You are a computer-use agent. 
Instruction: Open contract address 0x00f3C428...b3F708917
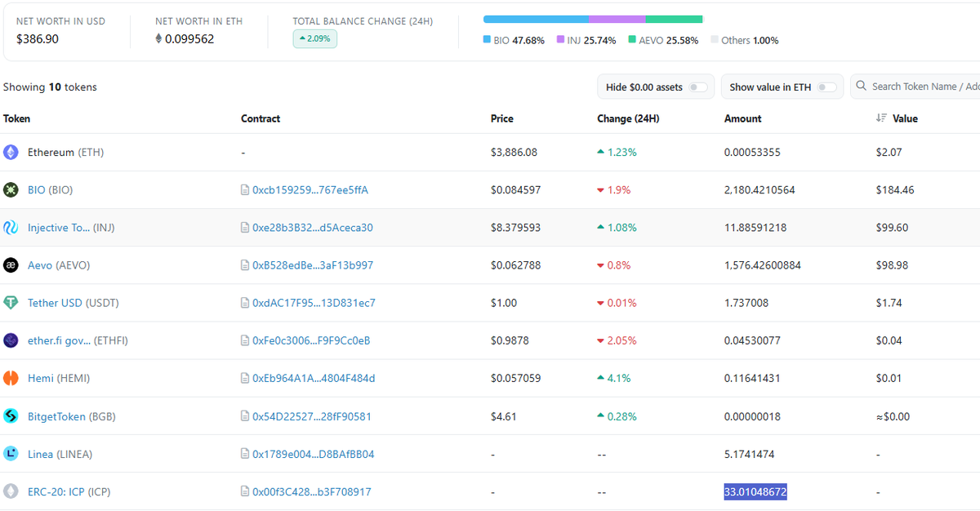(312, 491)
